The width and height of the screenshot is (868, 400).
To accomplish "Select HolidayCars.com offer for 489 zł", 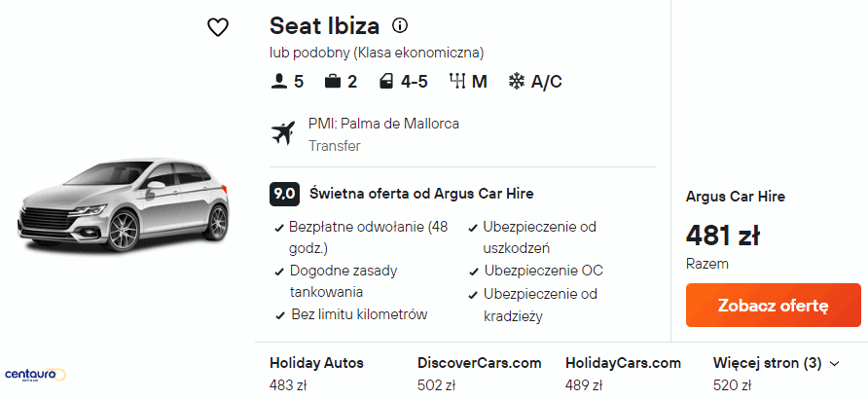I will [x=623, y=373].
